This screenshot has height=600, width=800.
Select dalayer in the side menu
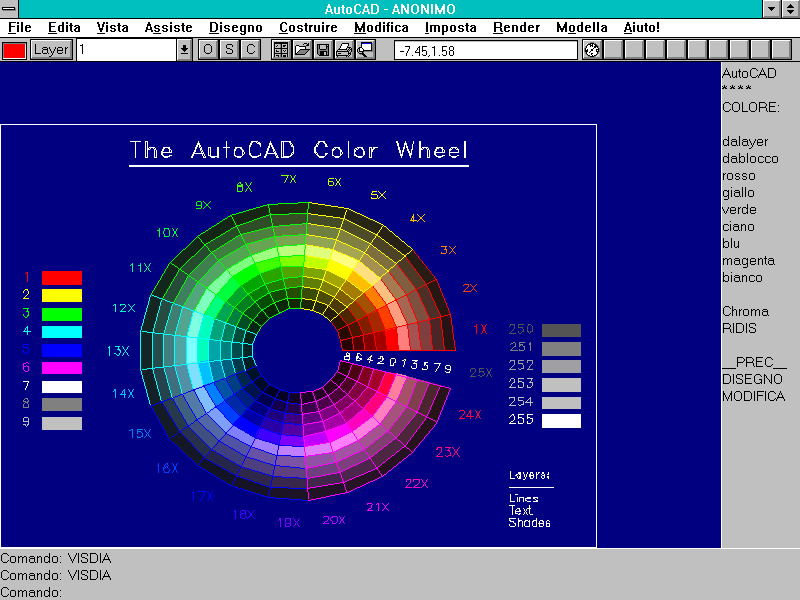pos(745,142)
